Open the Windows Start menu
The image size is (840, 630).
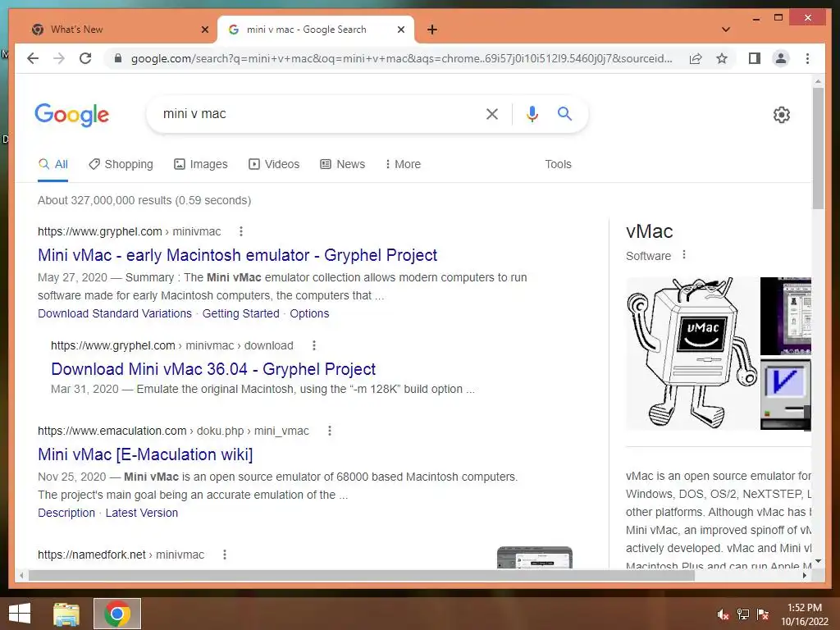20,614
